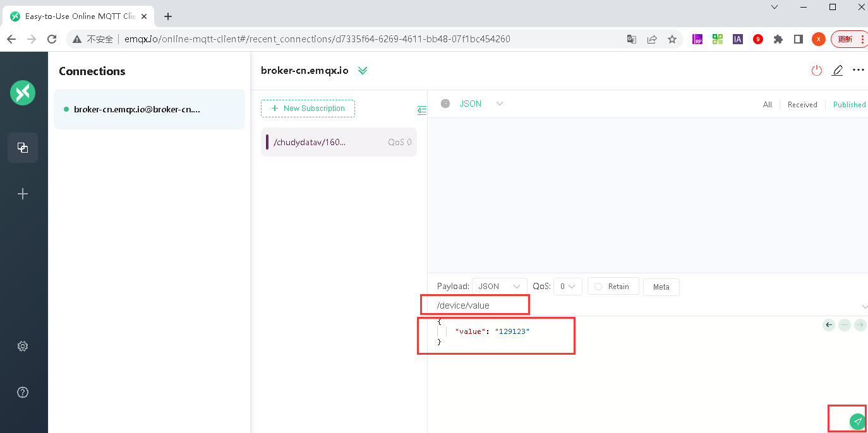Select the /chudydatav/160... subscription
Image resolution: width=868 pixels, height=433 pixels.
[339, 142]
